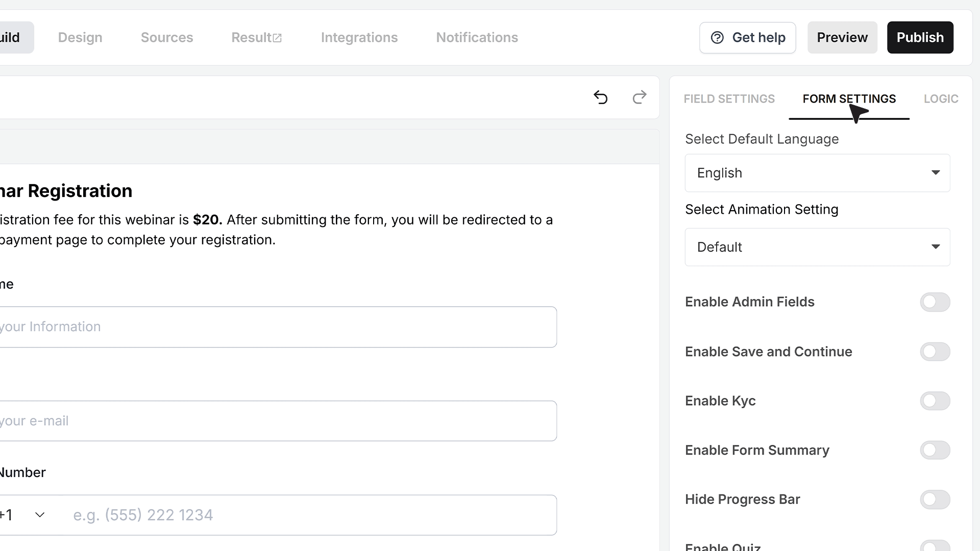Turn on Enable Save and Continue
This screenshot has width=980, height=551.
point(935,352)
